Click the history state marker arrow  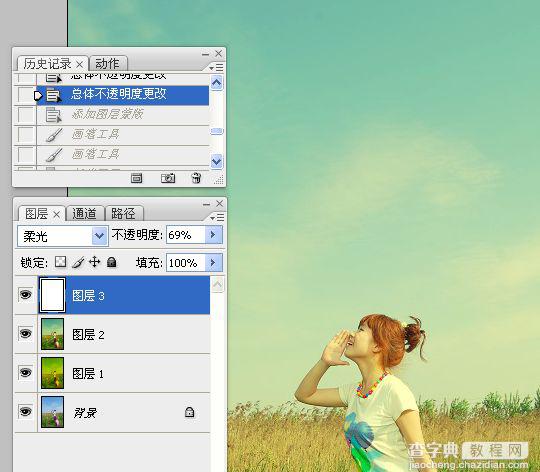(x=38, y=95)
